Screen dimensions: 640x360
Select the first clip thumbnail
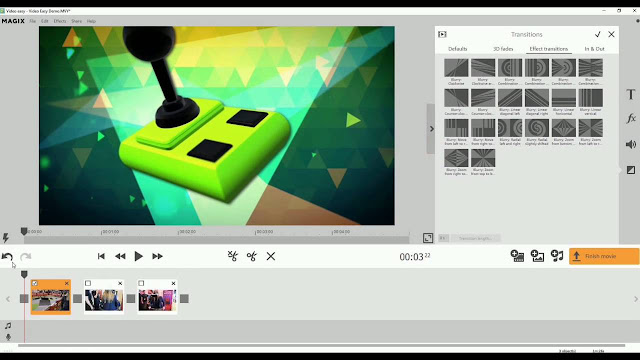click(51, 300)
